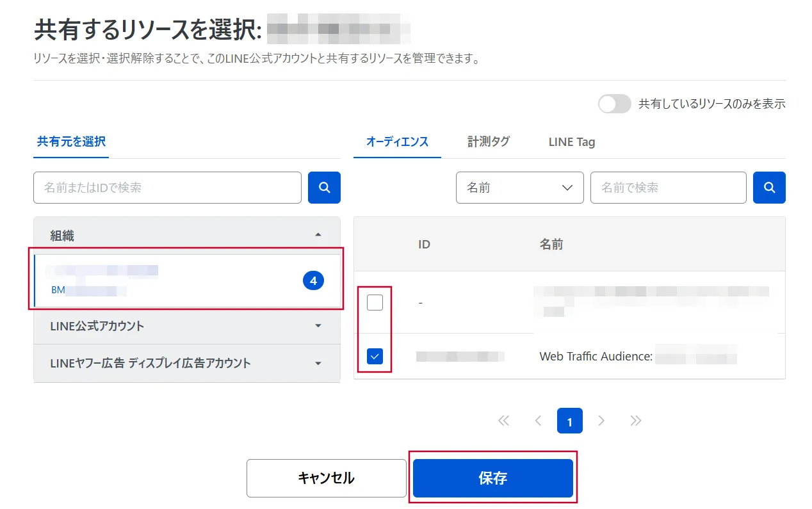Open the 名前 filter dropdown
This screenshot has height=509, width=812.
click(519, 187)
